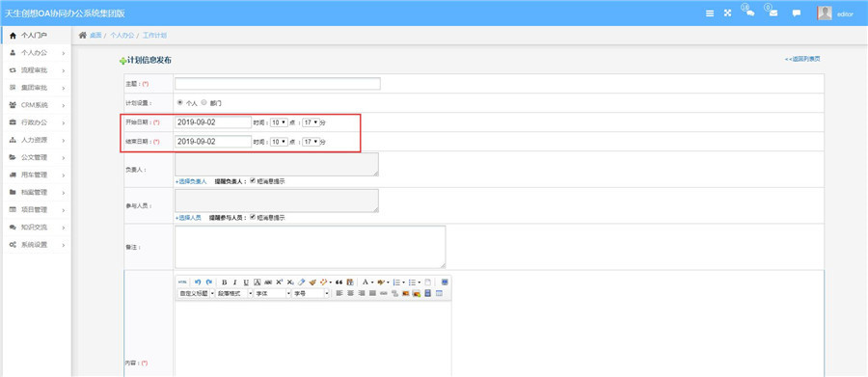Screen dimensions: 868x377
Task: Click the 主题 subject input field
Action: point(278,84)
